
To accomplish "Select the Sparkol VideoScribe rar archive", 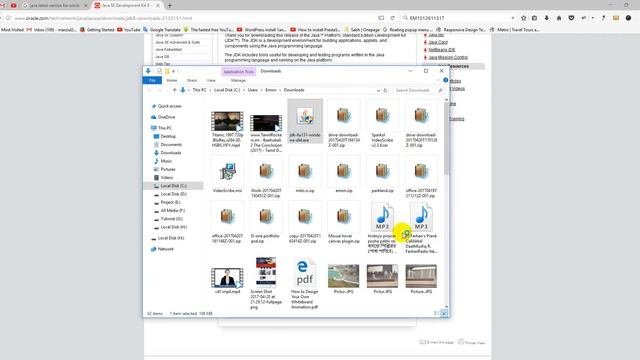I will [x=382, y=124].
